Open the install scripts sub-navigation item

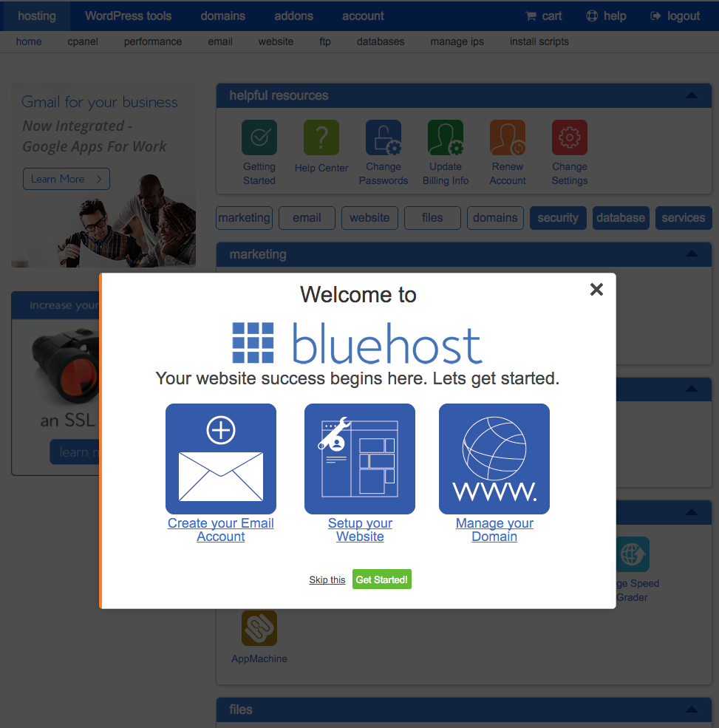click(539, 42)
